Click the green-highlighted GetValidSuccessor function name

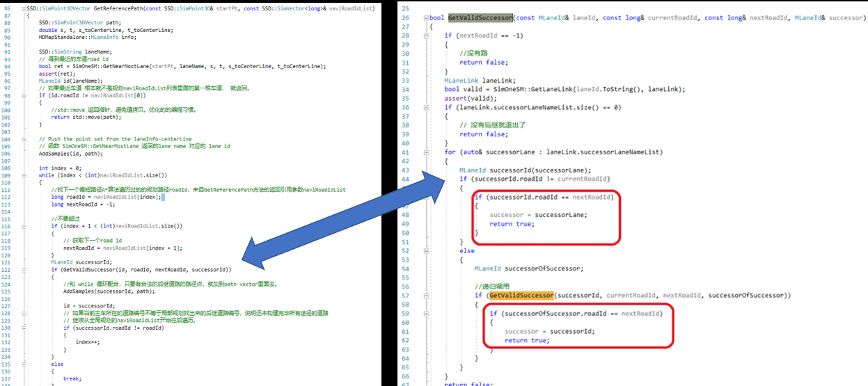point(480,17)
